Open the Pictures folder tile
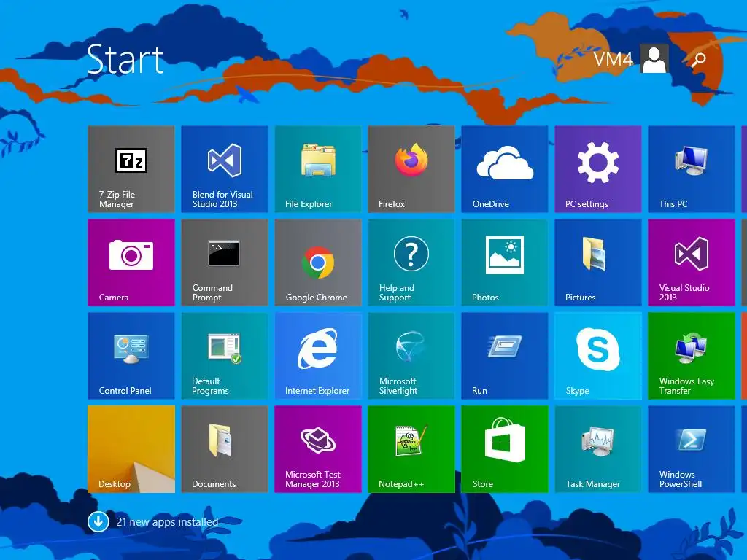 [598, 262]
